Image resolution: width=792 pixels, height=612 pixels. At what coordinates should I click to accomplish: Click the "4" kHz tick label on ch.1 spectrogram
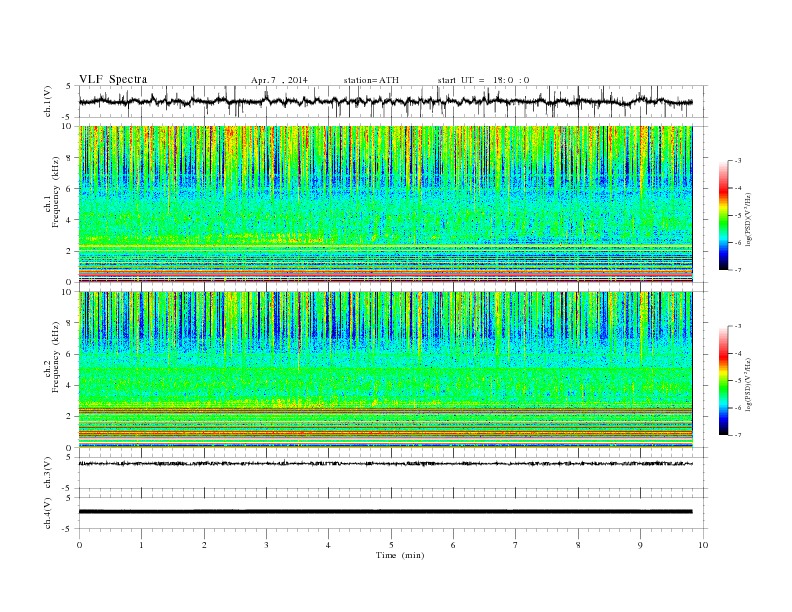click(69, 220)
